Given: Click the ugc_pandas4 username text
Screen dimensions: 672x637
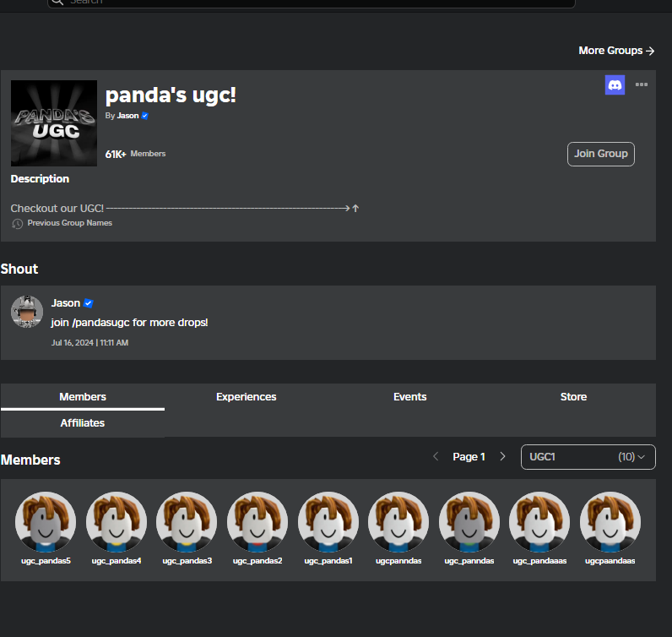Looking at the screenshot, I should point(117,561).
